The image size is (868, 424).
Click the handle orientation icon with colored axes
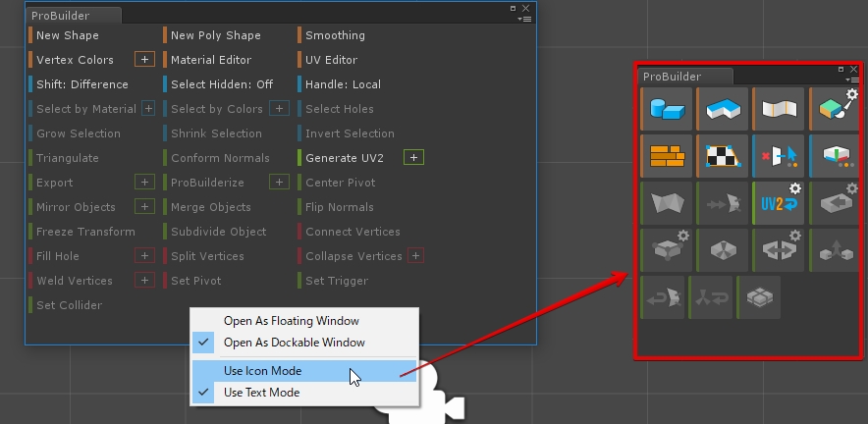[x=835, y=156]
